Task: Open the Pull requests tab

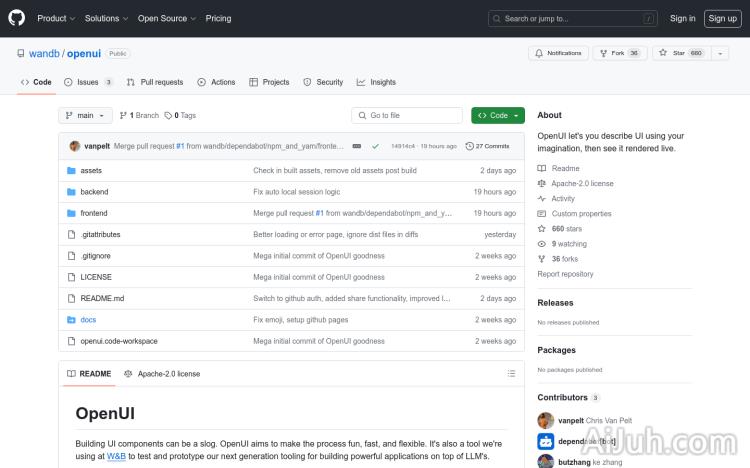Action: [155, 82]
